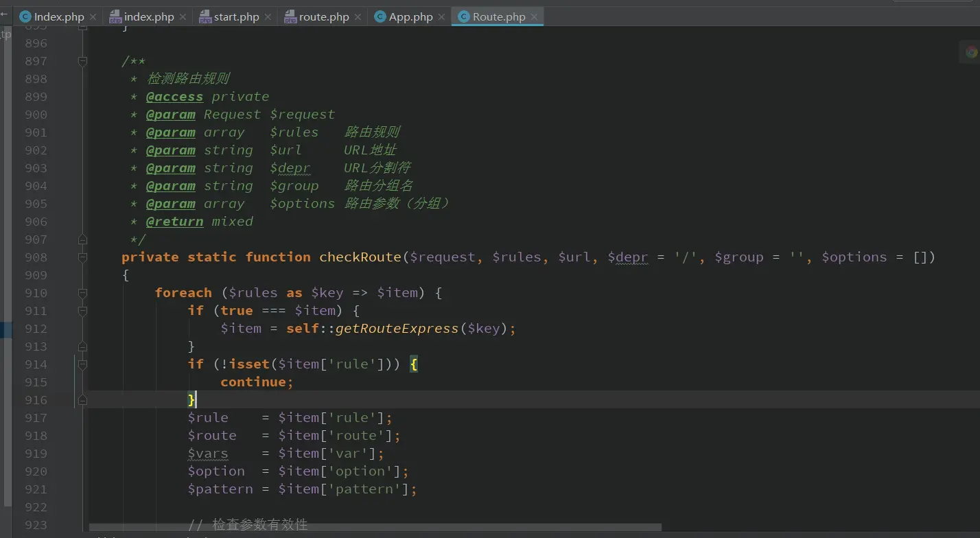This screenshot has height=538, width=980.
Task: Place the cursor on checkRoute function name
Action: point(360,257)
